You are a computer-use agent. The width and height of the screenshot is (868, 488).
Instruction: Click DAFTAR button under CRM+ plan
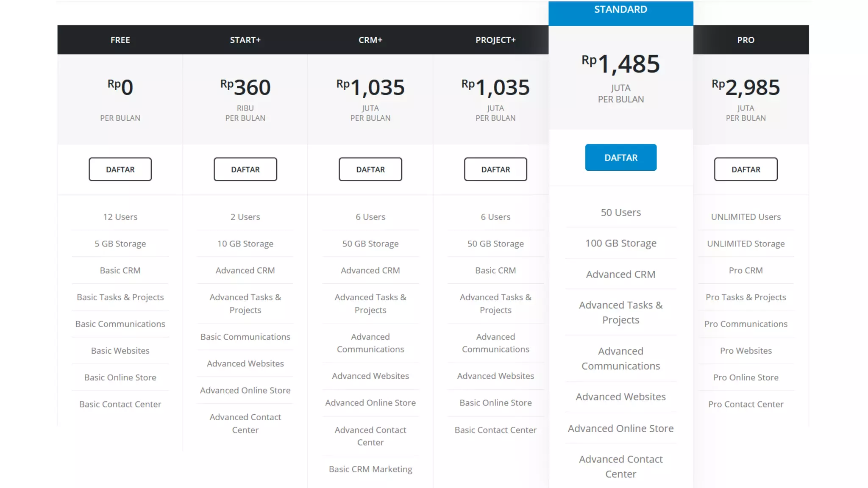pyautogui.click(x=370, y=169)
